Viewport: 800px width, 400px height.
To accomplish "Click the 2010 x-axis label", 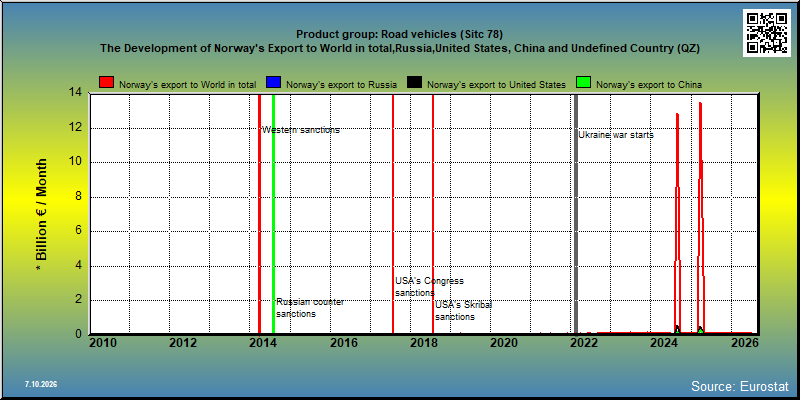I will (x=103, y=343).
